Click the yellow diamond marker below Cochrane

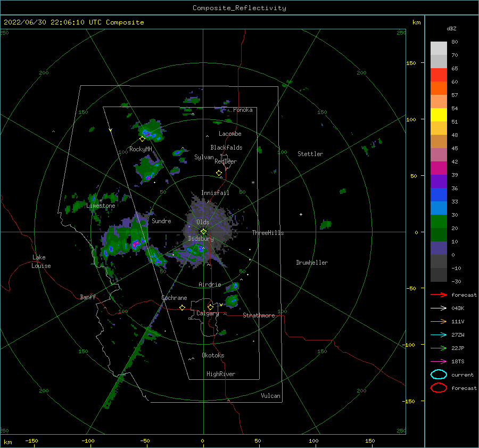point(182,307)
